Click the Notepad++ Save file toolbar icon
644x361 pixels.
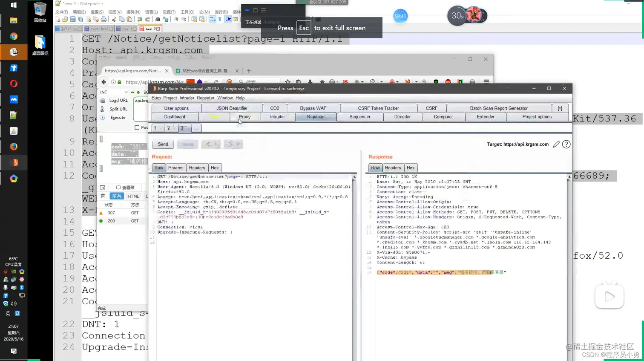[x=73, y=19]
